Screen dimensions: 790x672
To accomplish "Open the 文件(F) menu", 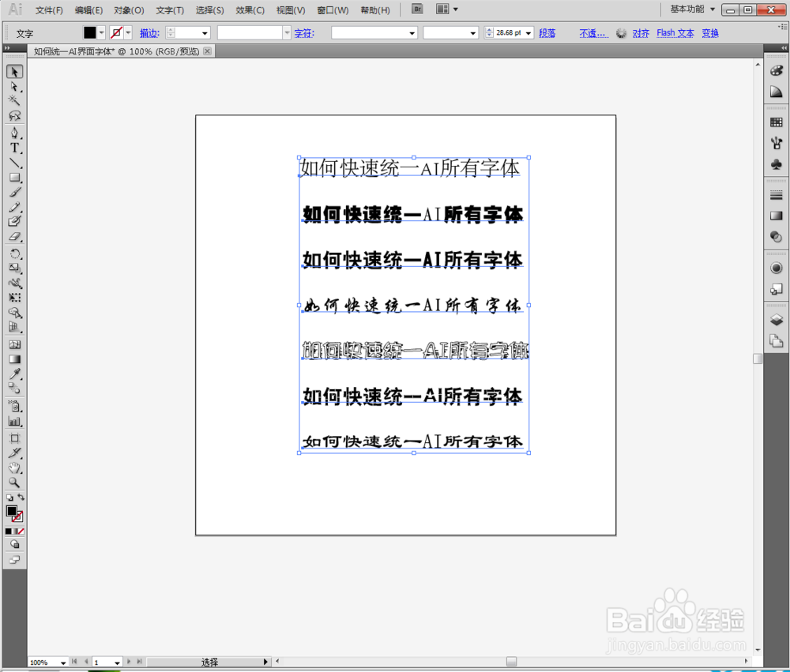I will 49,10.
